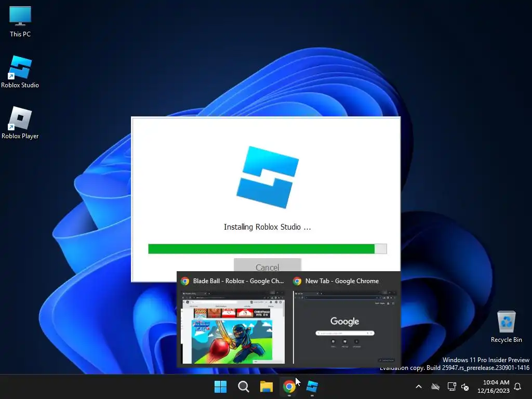Click the Blade Ball - Roblox preview title
532x399 pixels.
pos(238,281)
